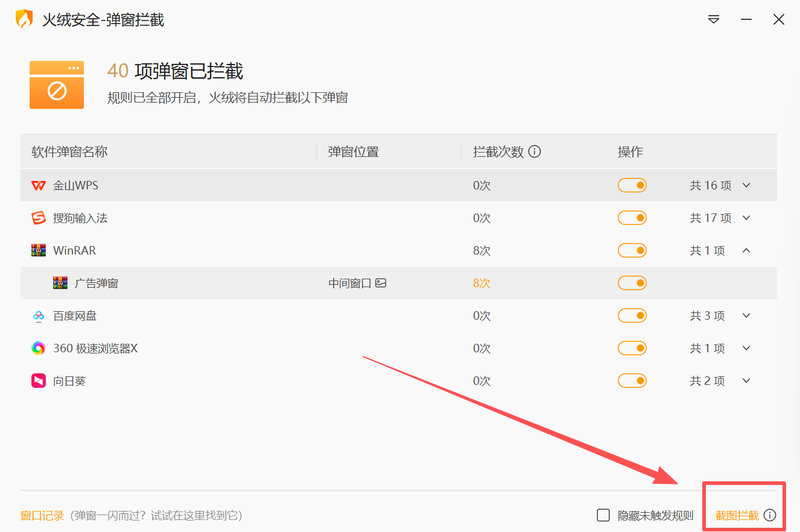Collapse the WinRAR rule list
Viewport: 800px width, 532px height.
[747, 250]
